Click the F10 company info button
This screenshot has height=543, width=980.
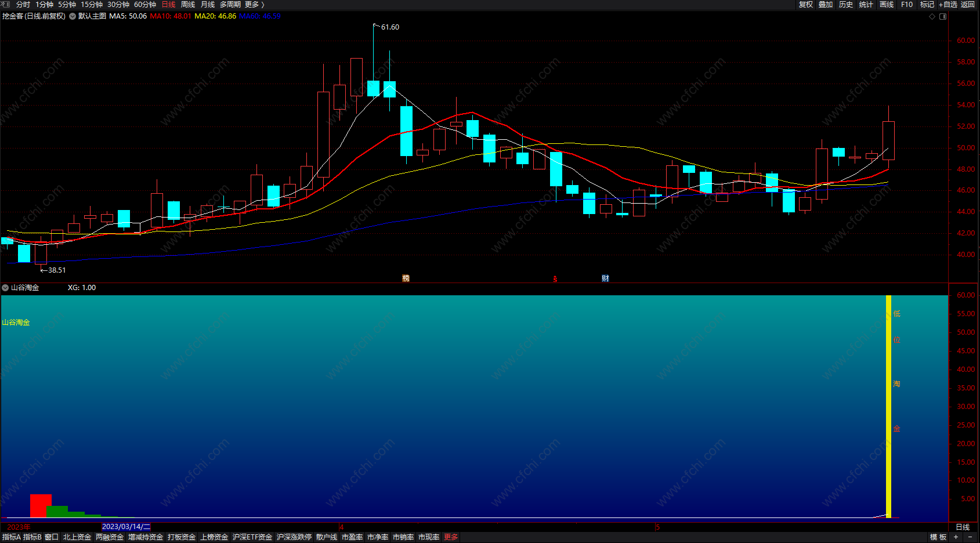[906, 5]
